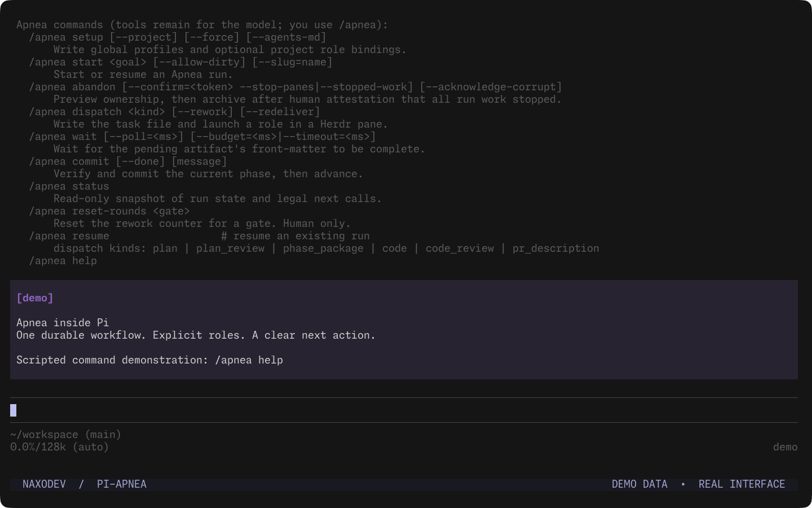The image size is (812, 508).
Task: Select the '/apnea abandon' command line
Action: coord(295,87)
